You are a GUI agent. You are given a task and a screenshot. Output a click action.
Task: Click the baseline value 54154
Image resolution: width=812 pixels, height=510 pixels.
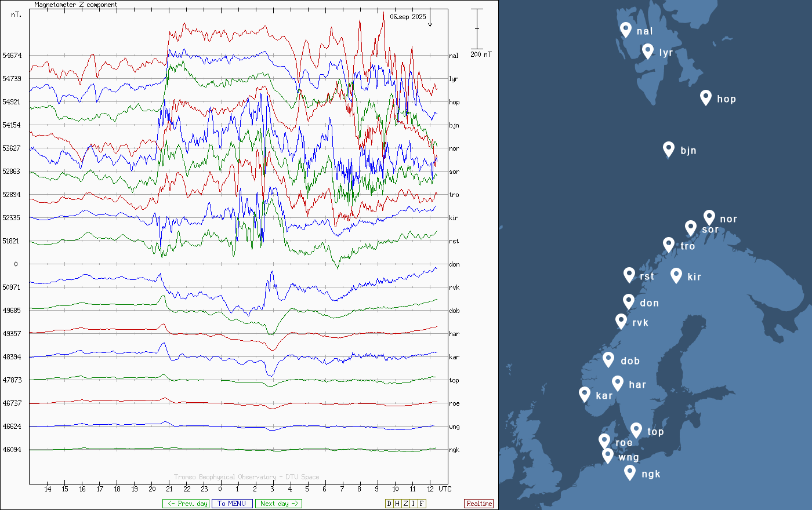click(x=12, y=125)
